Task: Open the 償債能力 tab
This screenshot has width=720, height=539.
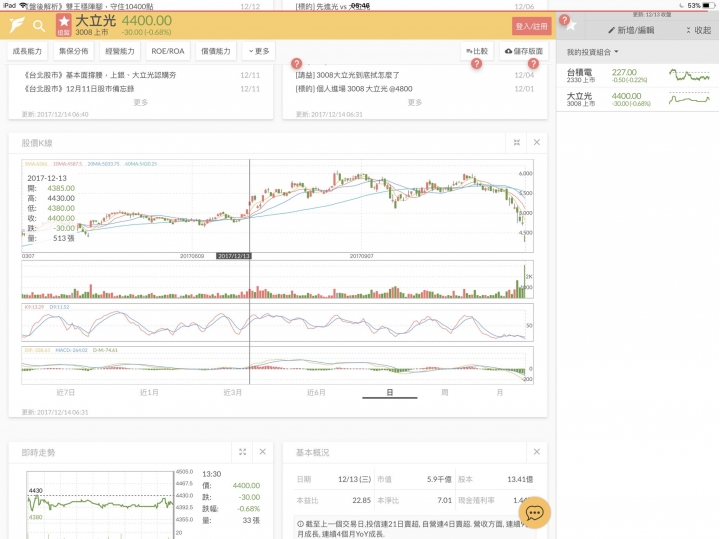Action: tap(216, 51)
